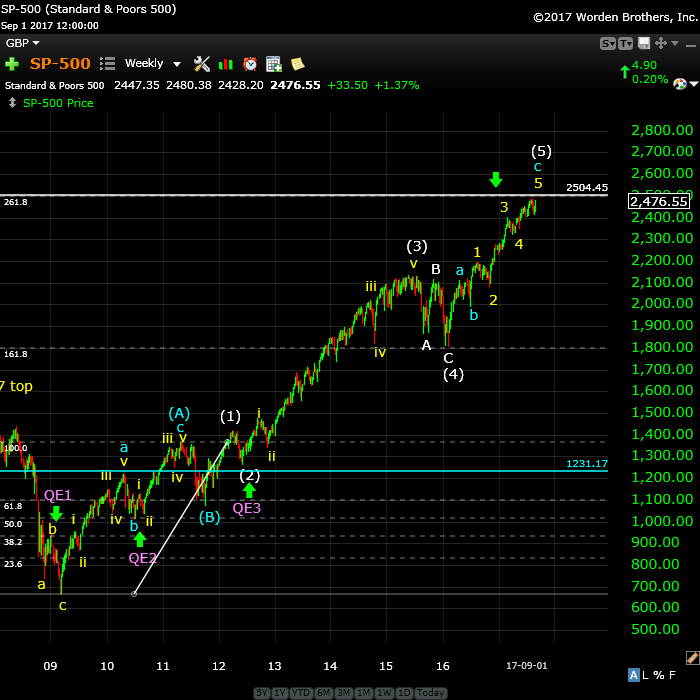Click the 2,800.00 price axis label

point(662,130)
